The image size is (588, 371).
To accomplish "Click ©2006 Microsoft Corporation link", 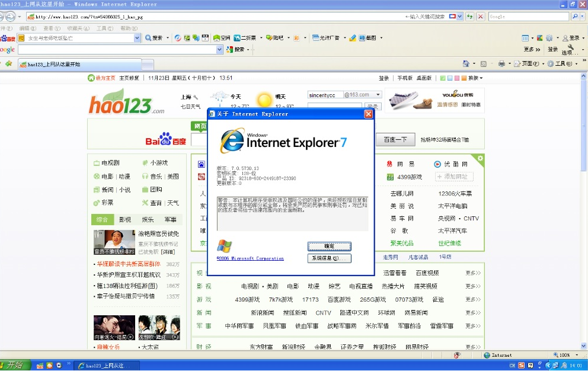I will [x=250, y=258].
